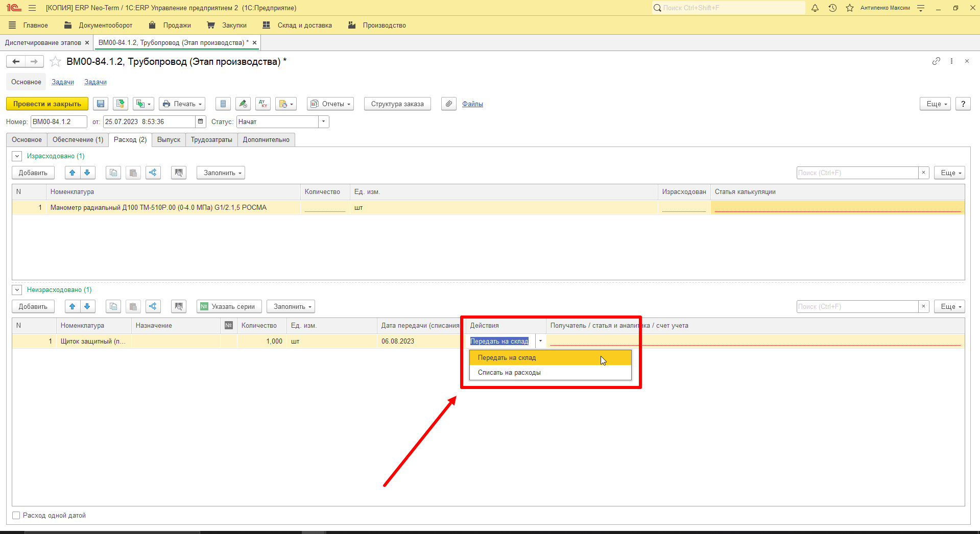
Task: Open history clock icon in title bar
Action: tap(832, 8)
